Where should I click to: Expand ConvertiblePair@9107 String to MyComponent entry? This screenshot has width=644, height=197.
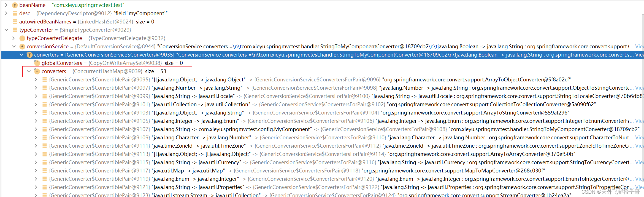36,129
